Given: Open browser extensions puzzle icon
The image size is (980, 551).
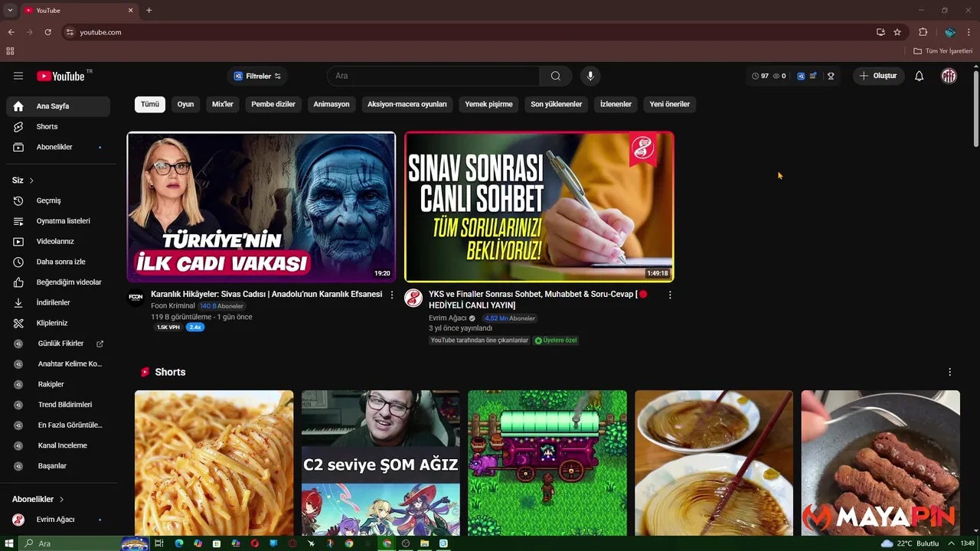Looking at the screenshot, I should point(923,32).
